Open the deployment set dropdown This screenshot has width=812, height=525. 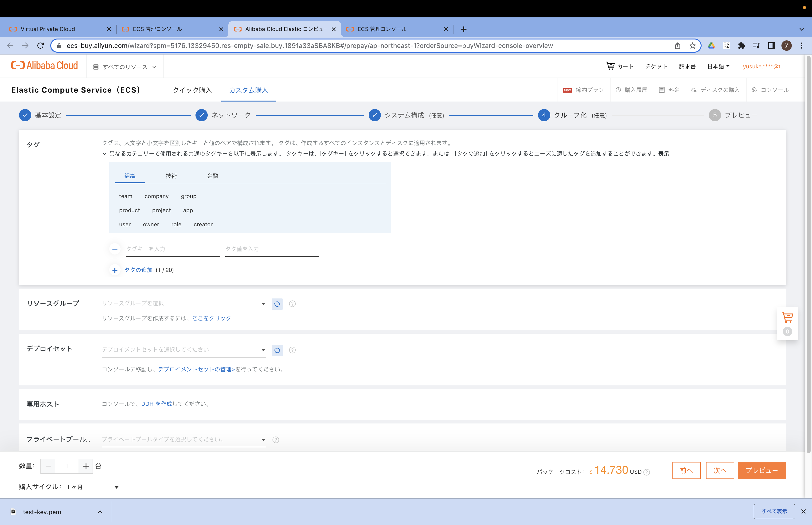(184, 350)
